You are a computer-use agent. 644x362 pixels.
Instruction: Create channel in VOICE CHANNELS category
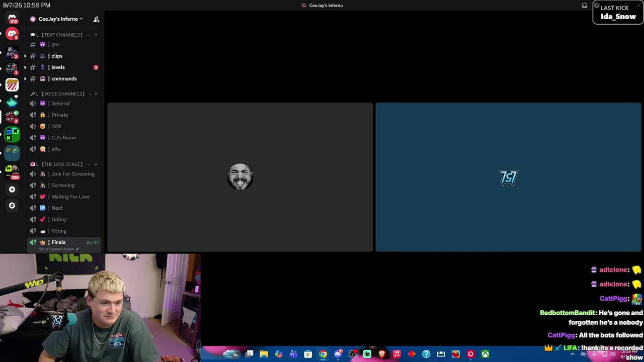tap(96, 94)
